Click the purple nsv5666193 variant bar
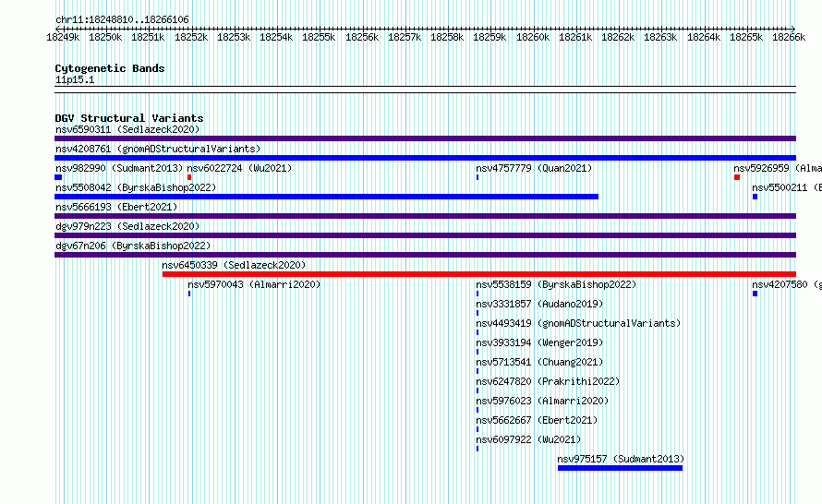This screenshot has height=504, width=822. [x=425, y=216]
